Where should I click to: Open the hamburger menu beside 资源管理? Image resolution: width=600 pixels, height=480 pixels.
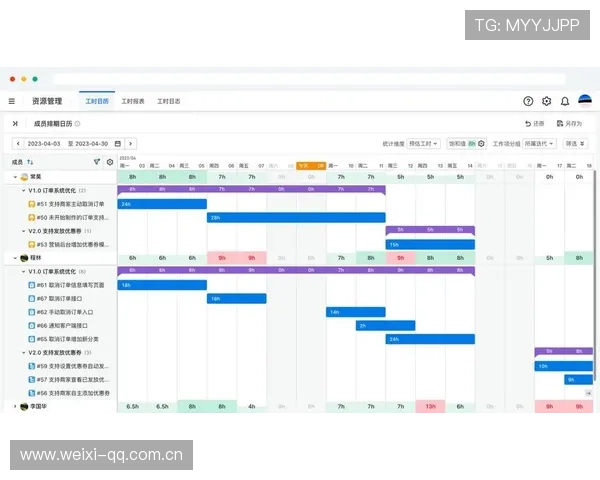pyautogui.click(x=12, y=101)
